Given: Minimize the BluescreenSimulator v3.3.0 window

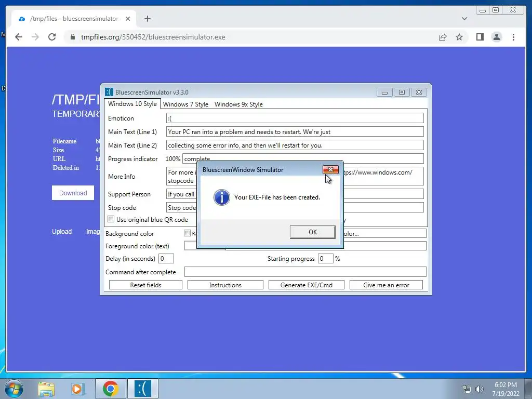Looking at the screenshot, I should pos(384,92).
